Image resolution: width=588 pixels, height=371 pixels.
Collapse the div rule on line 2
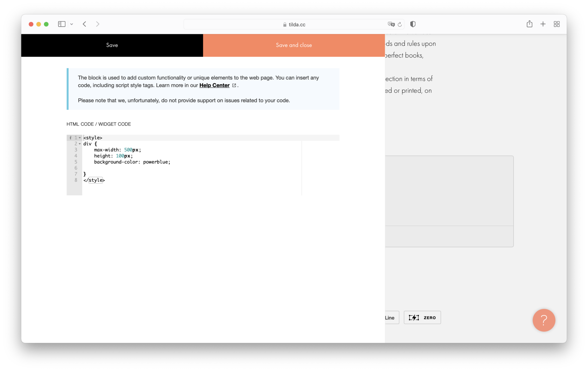(x=80, y=143)
